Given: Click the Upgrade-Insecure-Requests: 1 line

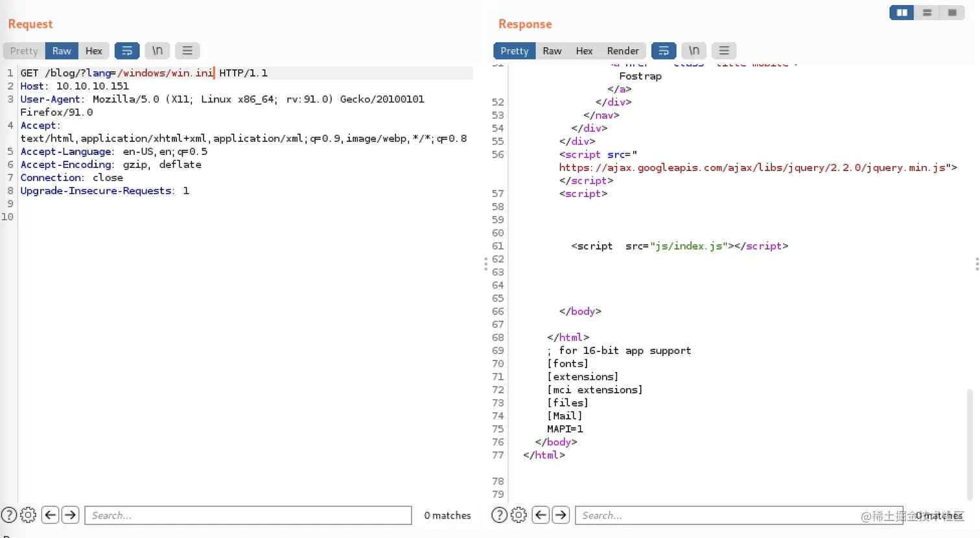Looking at the screenshot, I should pos(104,191).
